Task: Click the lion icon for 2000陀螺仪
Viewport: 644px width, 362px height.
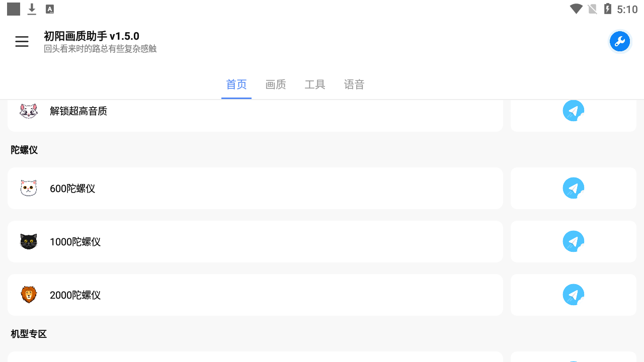Action: [29, 295]
